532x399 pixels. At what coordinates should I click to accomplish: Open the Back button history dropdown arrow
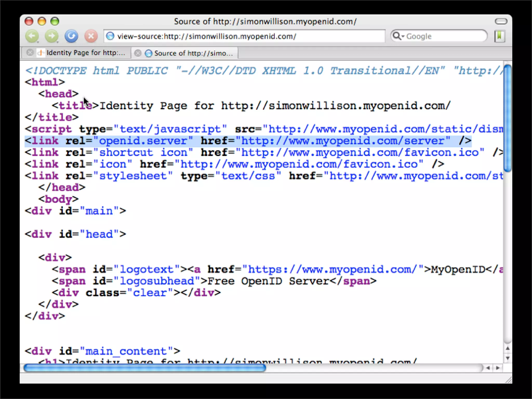click(38, 42)
